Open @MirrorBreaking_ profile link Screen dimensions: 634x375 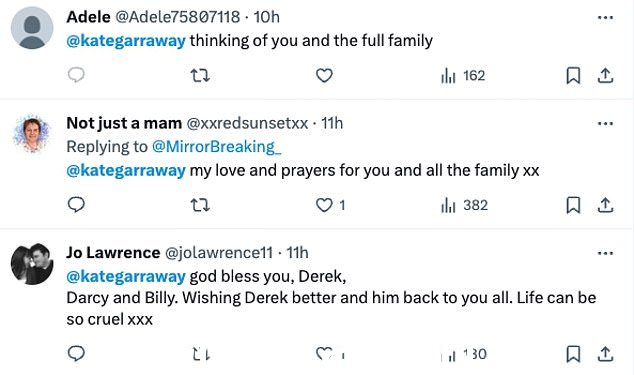[x=216, y=146]
